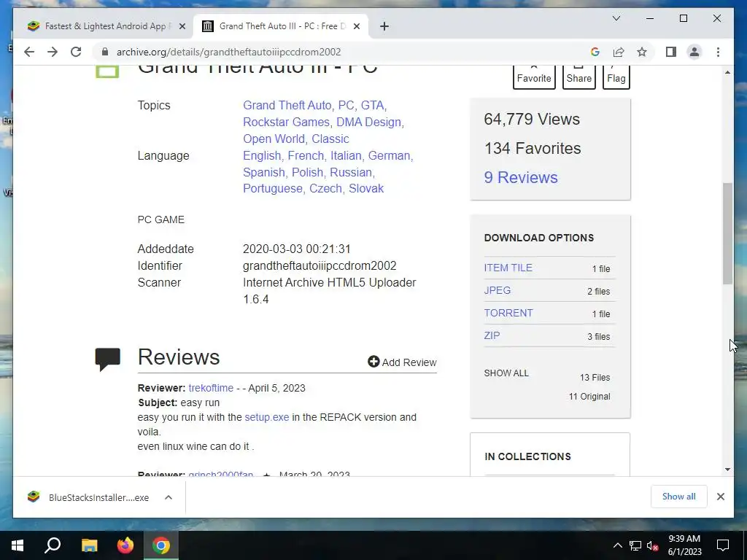Filter by Italian language link
747x560 pixels.
(x=346, y=156)
